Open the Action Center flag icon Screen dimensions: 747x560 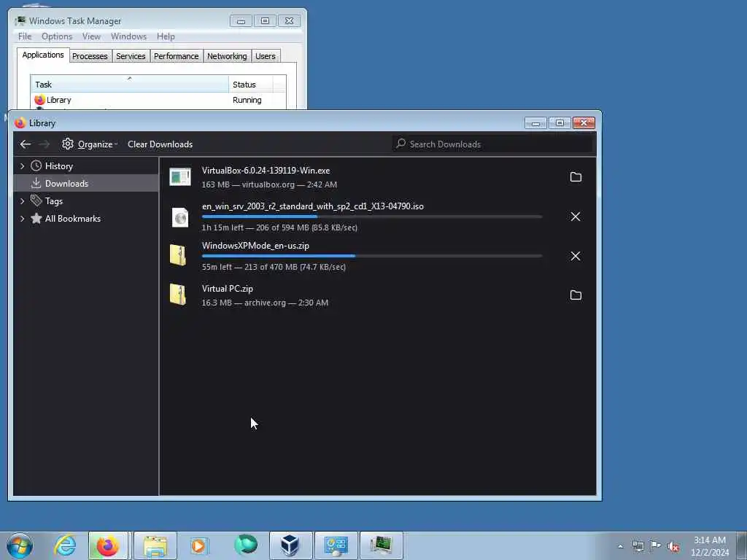pyautogui.click(x=656, y=546)
